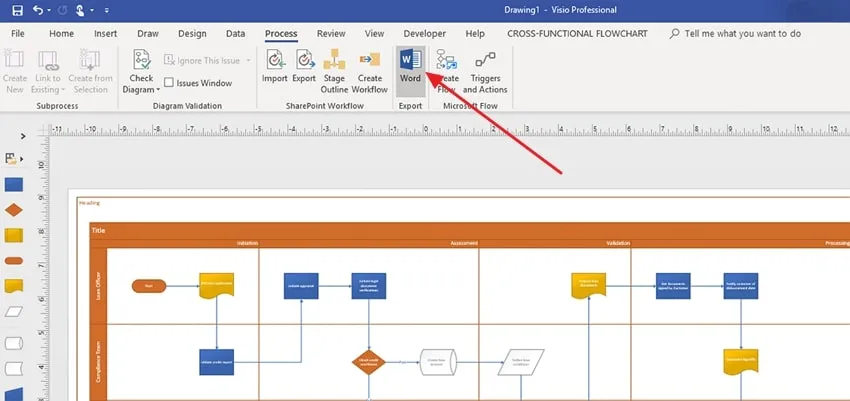850x401 pixels.
Task: Select orange Decision diamond in Shapes panel
Action: point(14,210)
